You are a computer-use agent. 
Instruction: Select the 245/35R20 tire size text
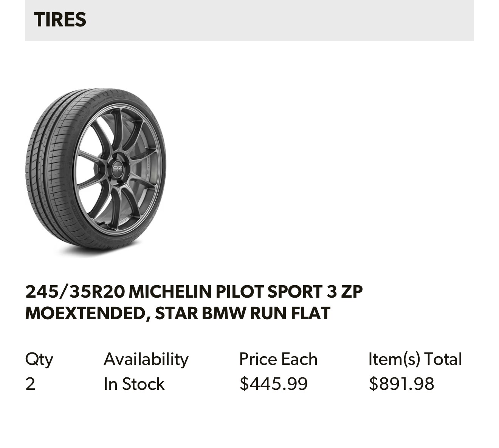click(75, 292)
